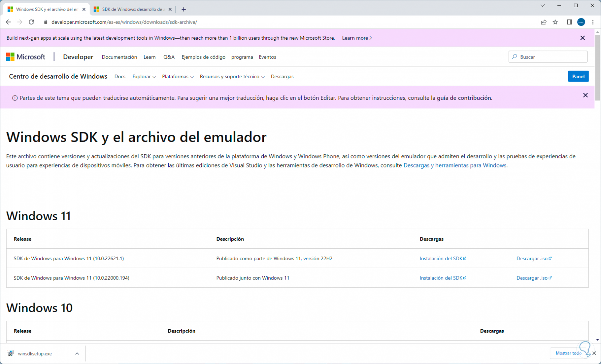601x364 pixels.
Task: Click the search magnifier icon
Action: point(514,57)
